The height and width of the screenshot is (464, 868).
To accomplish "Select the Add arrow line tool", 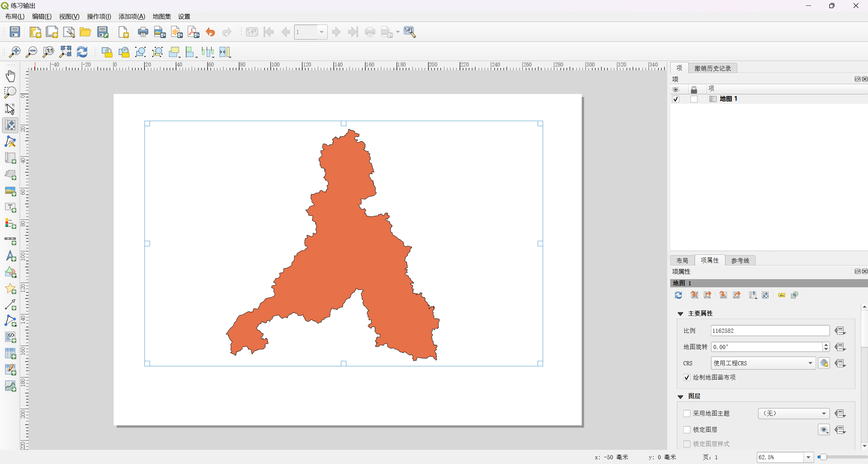I will (10, 305).
